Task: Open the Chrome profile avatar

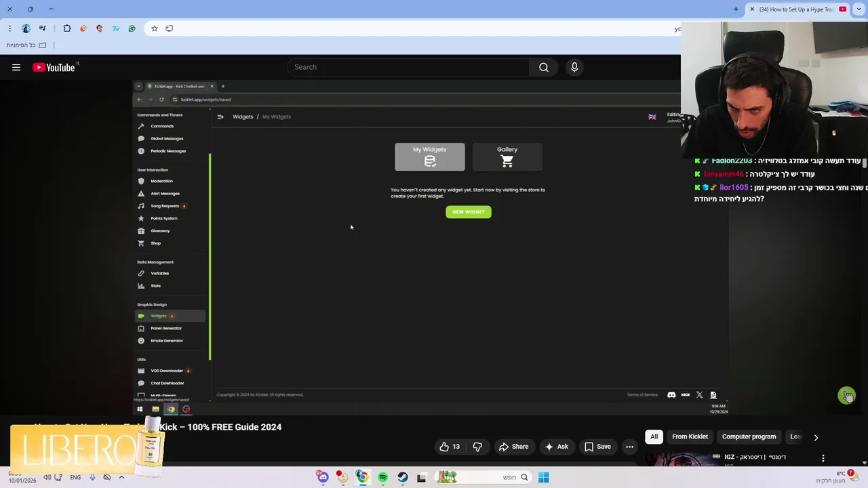Action: click(x=26, y=28)
